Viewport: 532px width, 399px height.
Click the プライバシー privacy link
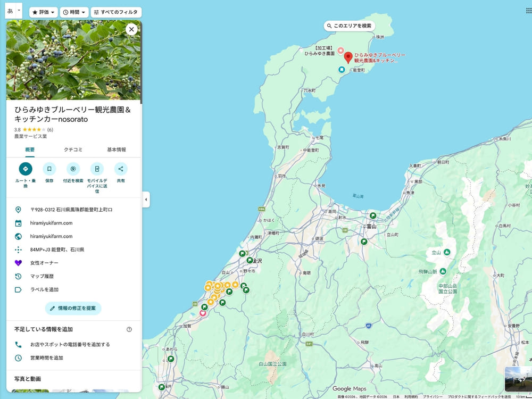click(432, 397)
